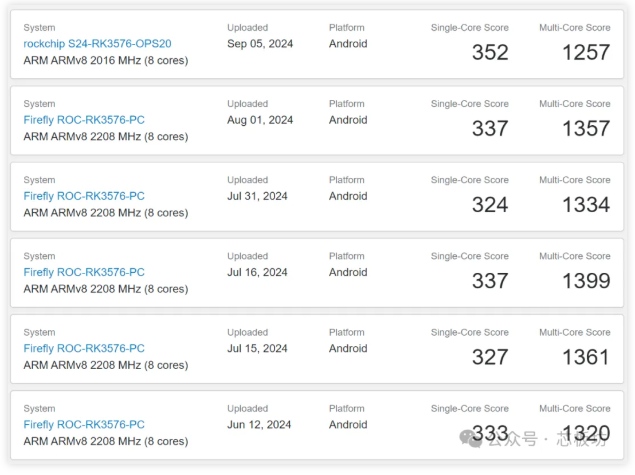Click the multi-core score 1357
635x475 pixels.
(585, 129)
